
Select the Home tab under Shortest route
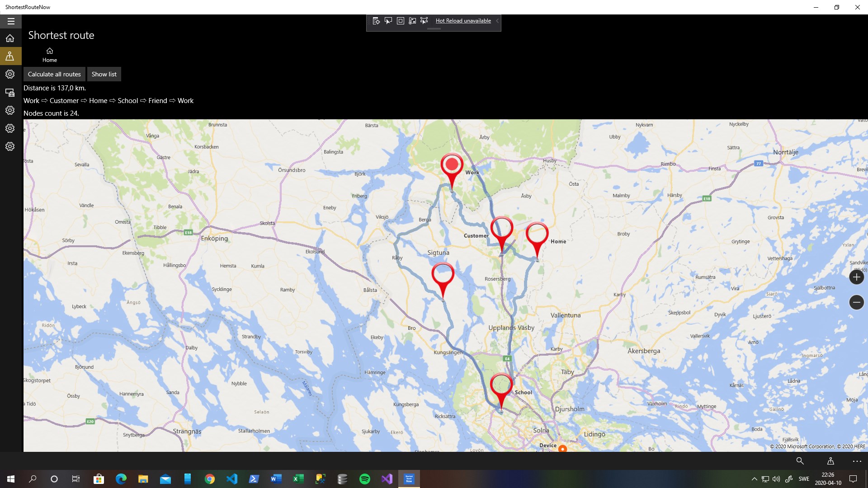pos(50,55)
